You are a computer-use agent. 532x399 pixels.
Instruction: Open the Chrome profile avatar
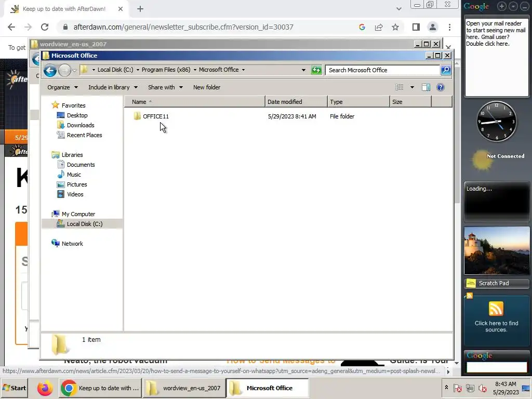point(433,27)
